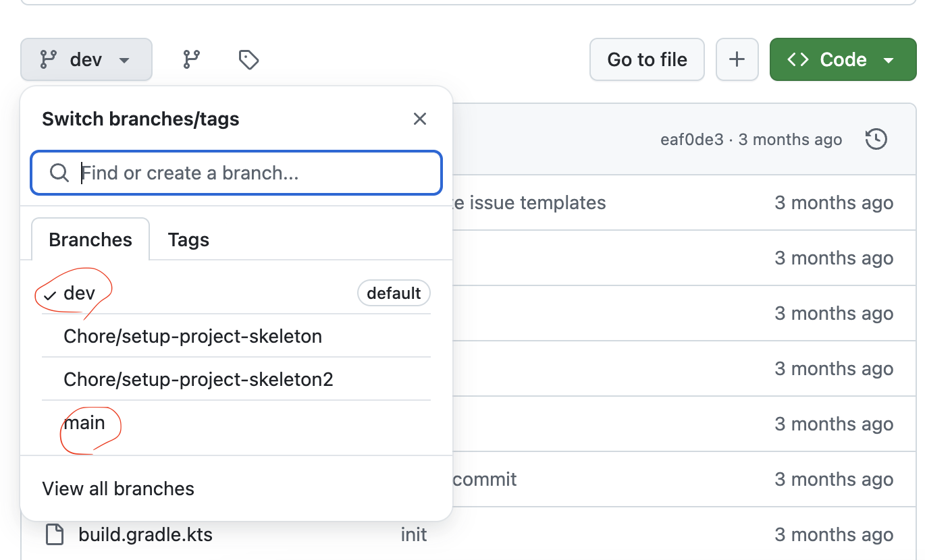Open the View all branches link
The height and width of the screenshot is (560, 925).
tap(118, 488)
